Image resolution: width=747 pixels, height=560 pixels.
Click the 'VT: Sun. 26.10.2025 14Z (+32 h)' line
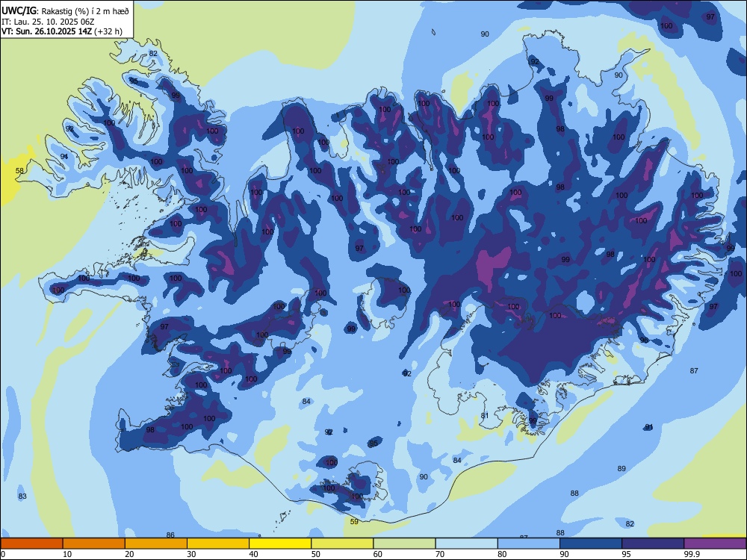(62, 31)
